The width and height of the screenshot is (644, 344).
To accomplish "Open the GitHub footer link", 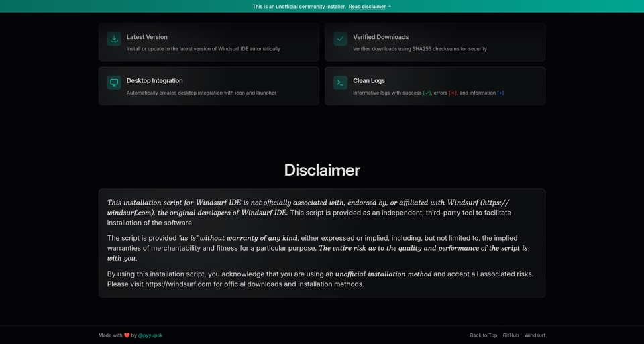I will click(x=511, y=335).
